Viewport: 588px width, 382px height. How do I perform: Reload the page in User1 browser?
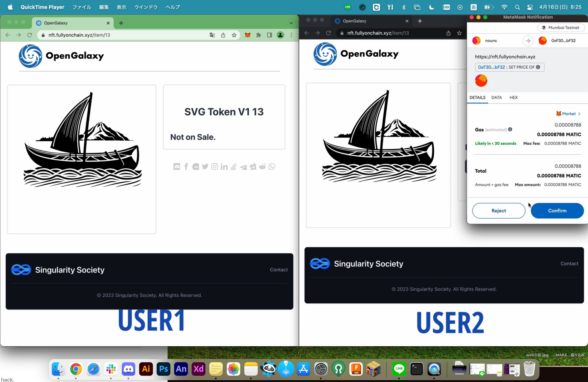click(30, 35)
